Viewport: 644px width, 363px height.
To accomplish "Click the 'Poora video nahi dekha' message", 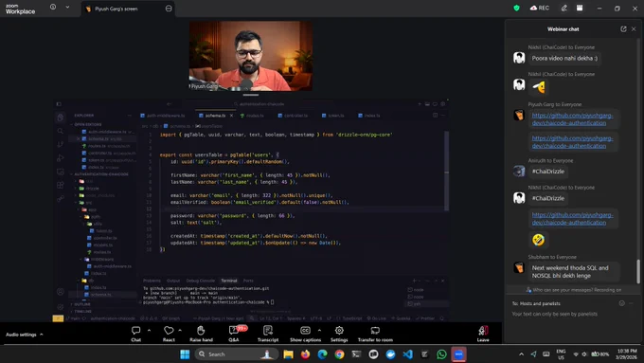I will point(564,59).
